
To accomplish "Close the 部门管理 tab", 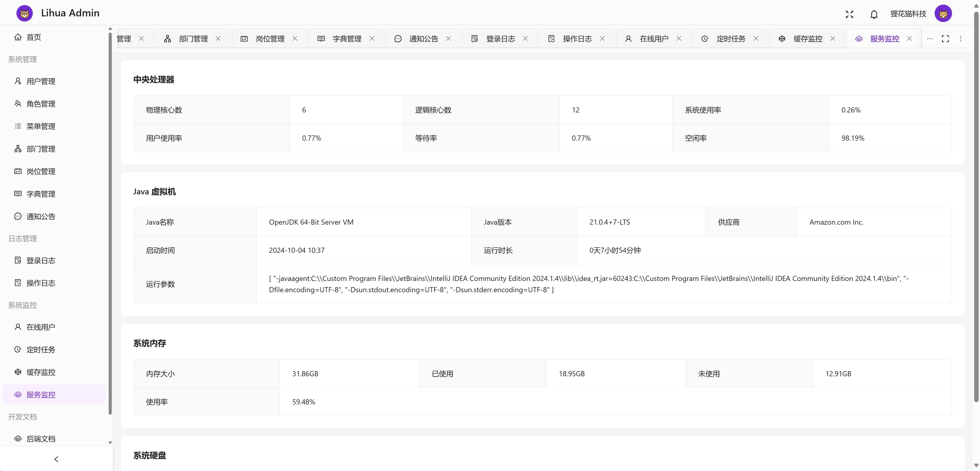I will (218, 39).
